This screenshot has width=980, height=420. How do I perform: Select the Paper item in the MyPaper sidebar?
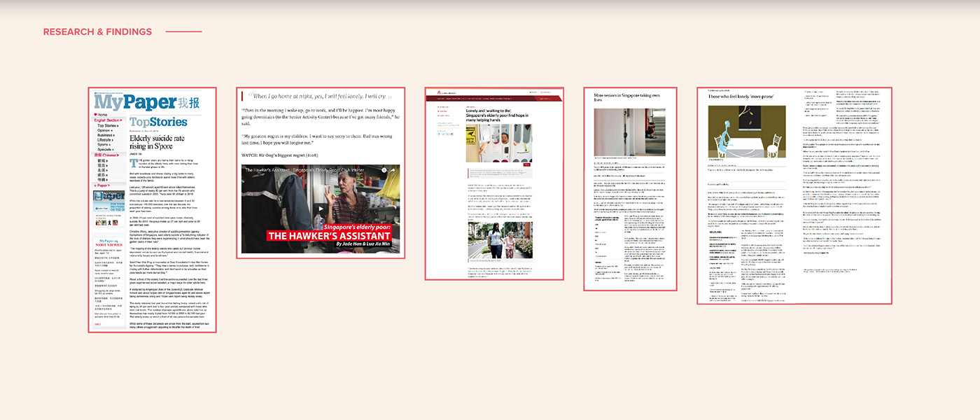click(103, 185)
